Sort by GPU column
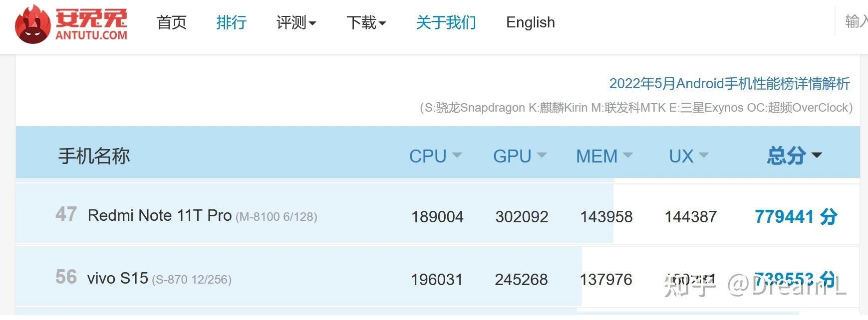The height and width of the screenshot is (320, 868). pos(520,156)
